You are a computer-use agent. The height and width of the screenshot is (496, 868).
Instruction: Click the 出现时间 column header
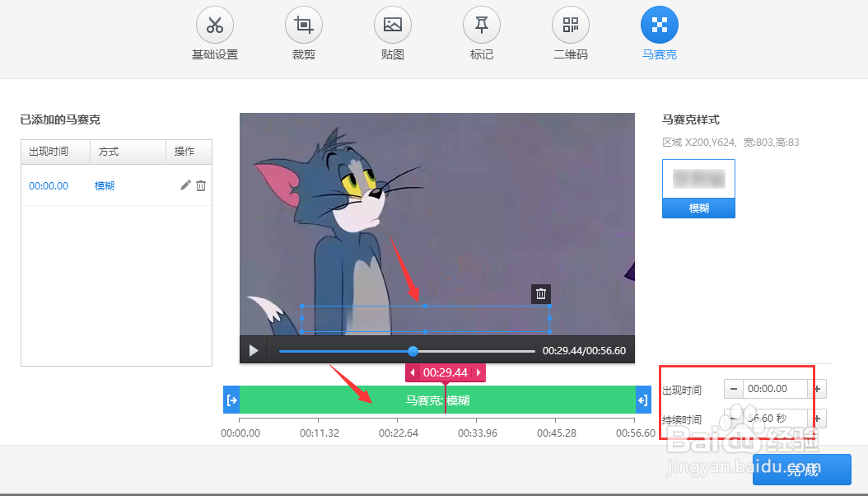(x=55, y=152)
